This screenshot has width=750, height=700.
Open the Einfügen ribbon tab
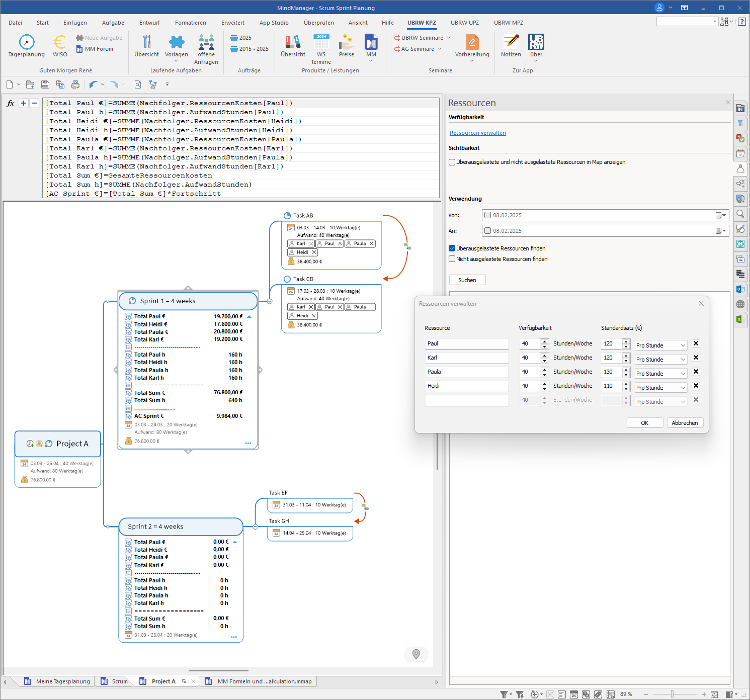(x=75, y=23)
